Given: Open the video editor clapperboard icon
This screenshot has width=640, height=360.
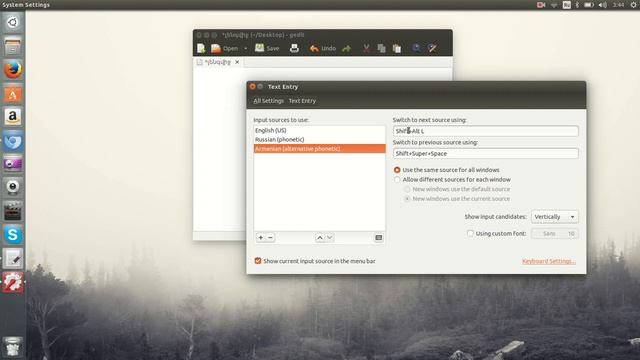Looking at the screenshot, I should tap(13, 211).
